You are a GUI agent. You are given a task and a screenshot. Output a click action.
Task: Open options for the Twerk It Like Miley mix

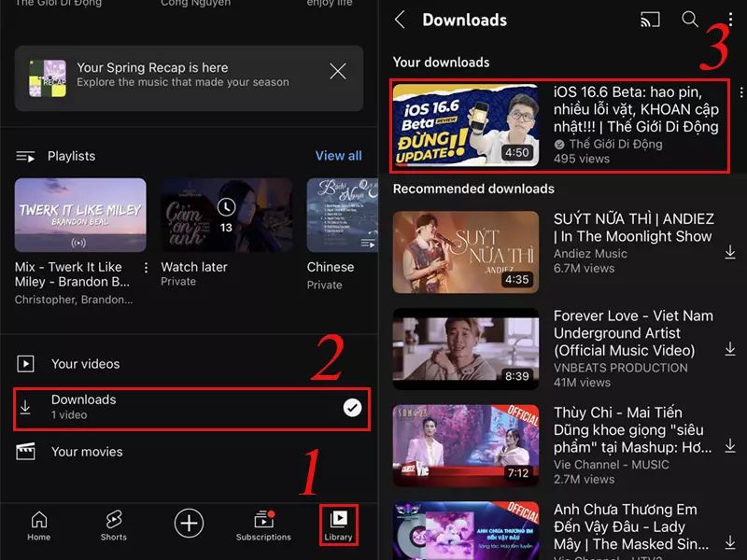(x=146, y=268)
